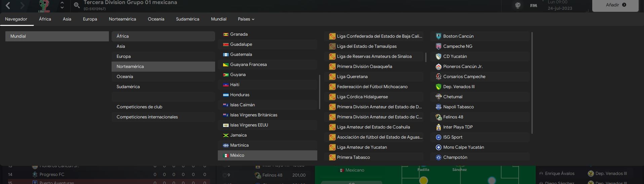
Task: Click the globe icon beside FM
Action: point(518,5)
